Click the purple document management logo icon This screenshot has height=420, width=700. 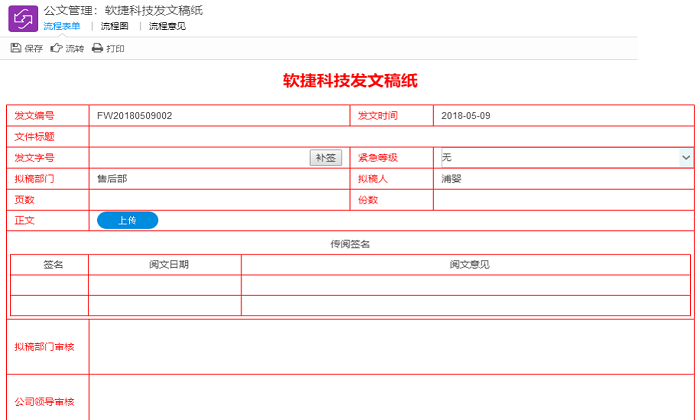23,18
